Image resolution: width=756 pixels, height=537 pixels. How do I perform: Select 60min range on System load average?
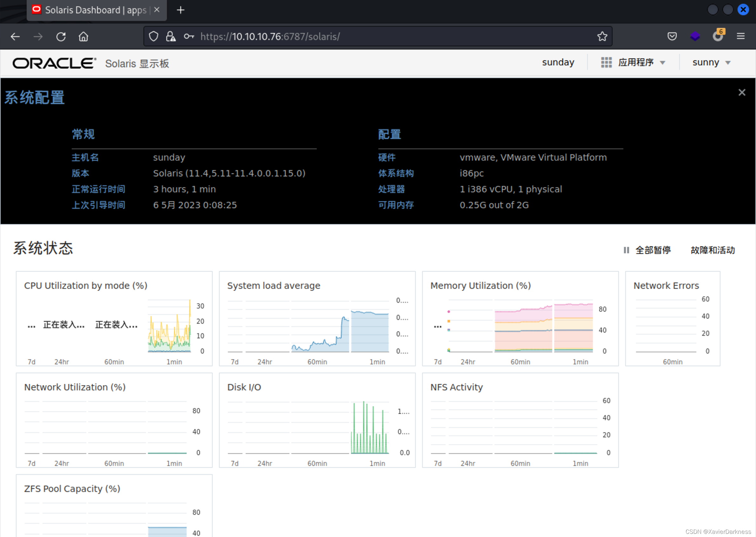[317, 362]
